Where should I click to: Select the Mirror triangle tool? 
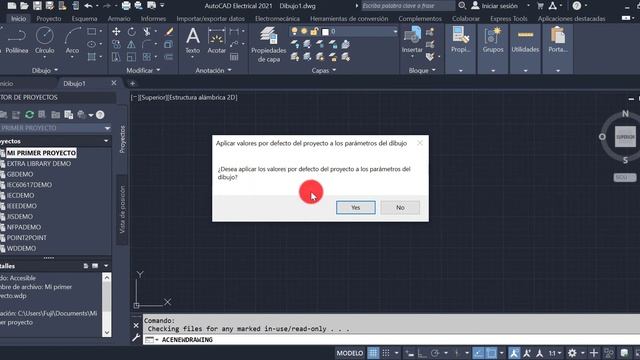pyautogui.click(x=131, y=44)
